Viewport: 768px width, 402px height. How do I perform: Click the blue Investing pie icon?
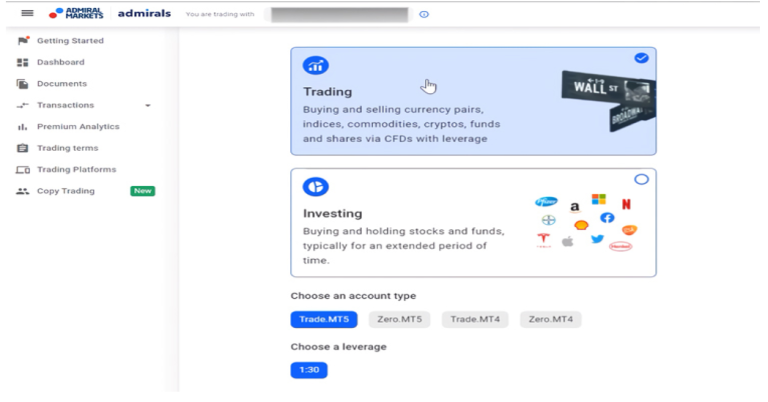tap(315, 187)
